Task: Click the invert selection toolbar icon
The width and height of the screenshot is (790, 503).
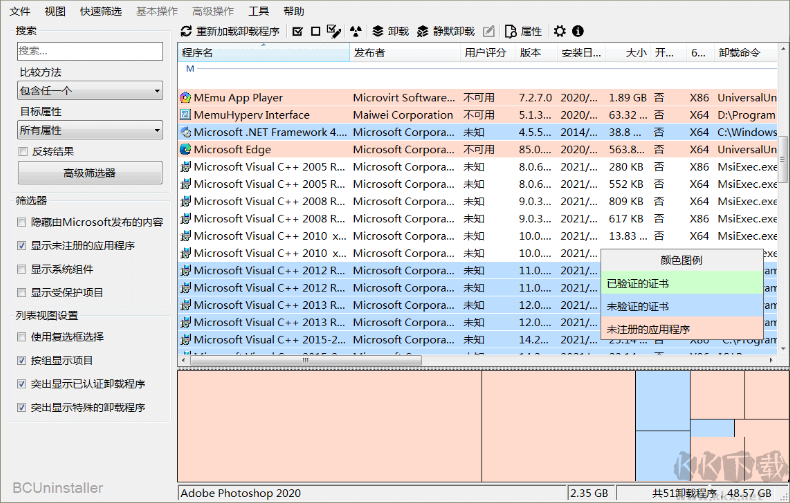Action: pos(333,31)
